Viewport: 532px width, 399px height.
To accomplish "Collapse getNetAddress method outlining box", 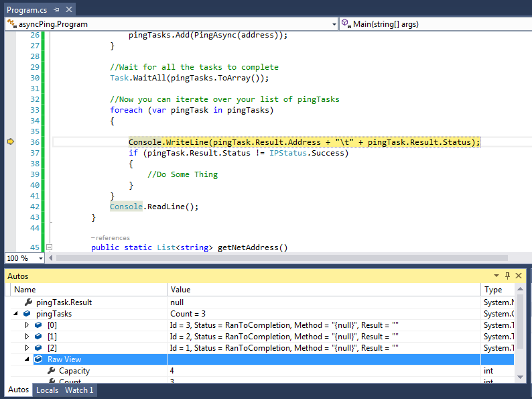I will [x=49, y=247].
